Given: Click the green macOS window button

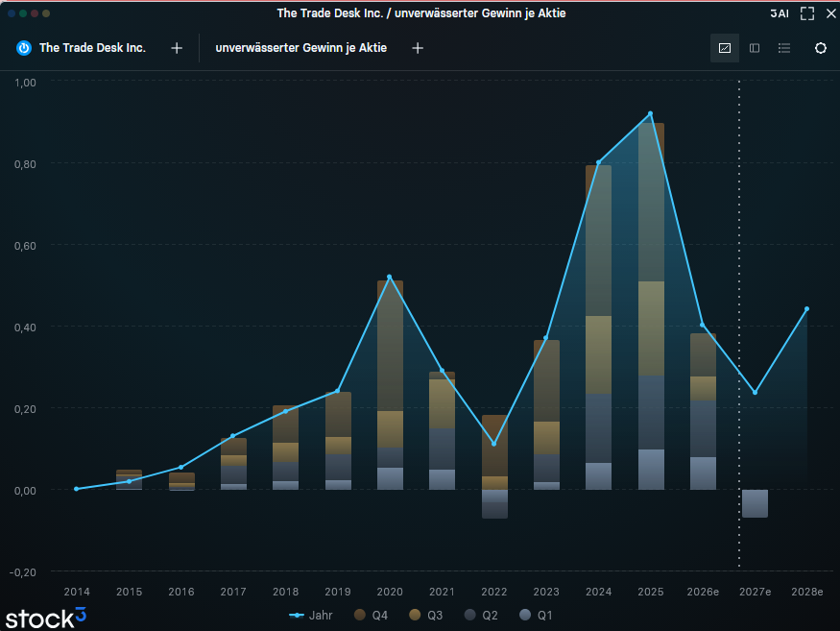Looking at the screenshot, I should 23,13.
